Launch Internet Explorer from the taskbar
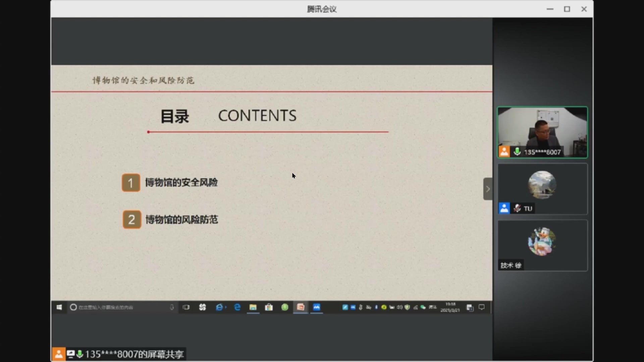The height and width of the screenshot is (362, 644). pyautogui.click(x=220, y=307)
